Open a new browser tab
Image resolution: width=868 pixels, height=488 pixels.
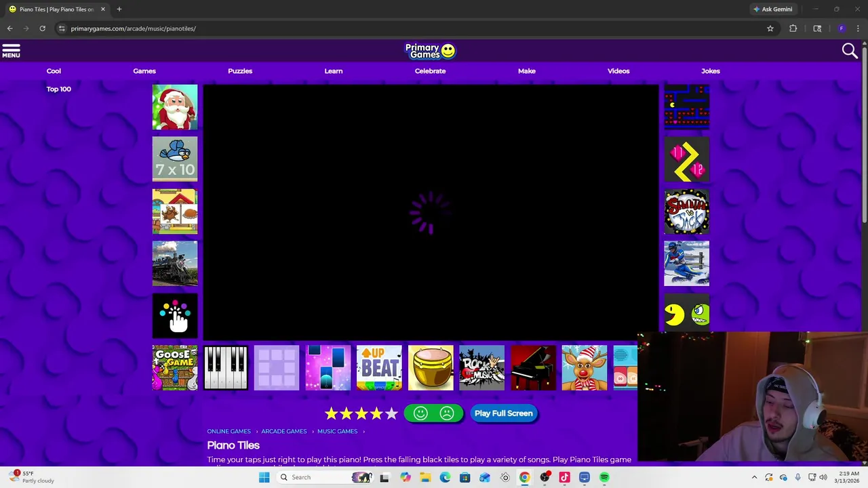119,9
